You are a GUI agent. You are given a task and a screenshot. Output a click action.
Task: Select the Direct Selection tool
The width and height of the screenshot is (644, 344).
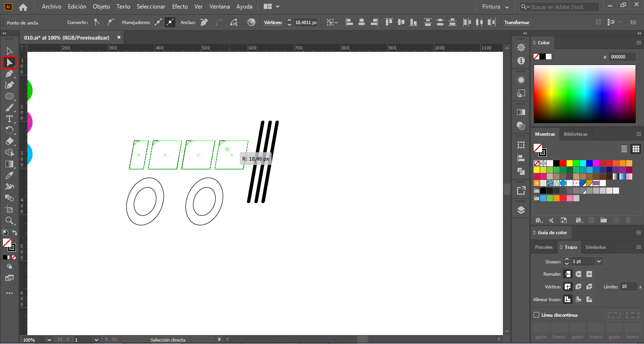pos(9,62)
